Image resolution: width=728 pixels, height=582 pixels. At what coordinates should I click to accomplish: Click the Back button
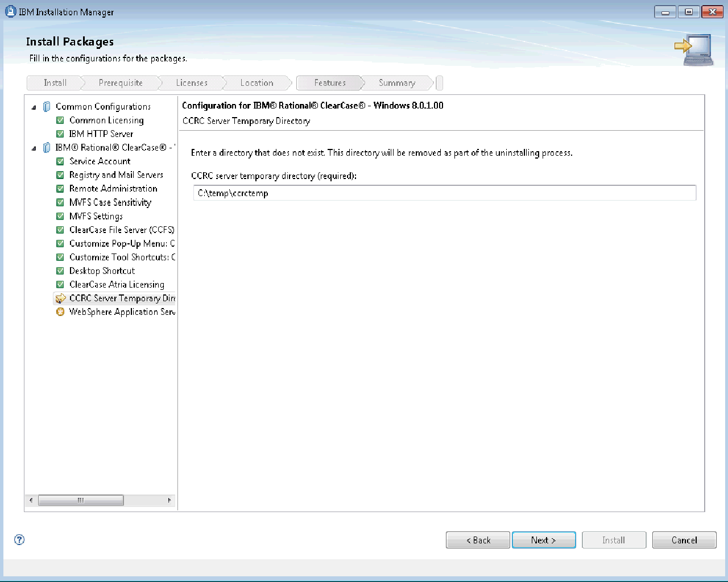point(478,540)
